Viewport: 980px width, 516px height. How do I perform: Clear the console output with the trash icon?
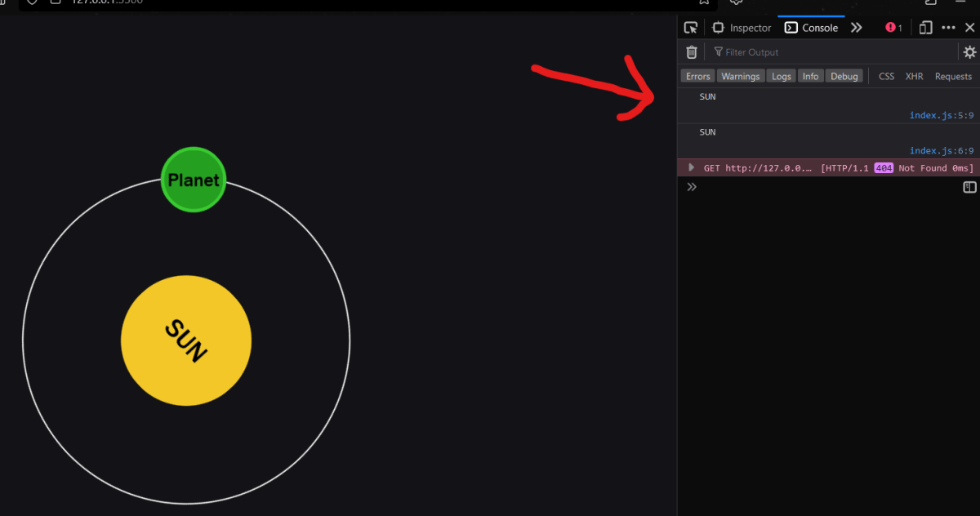point(691,51)
